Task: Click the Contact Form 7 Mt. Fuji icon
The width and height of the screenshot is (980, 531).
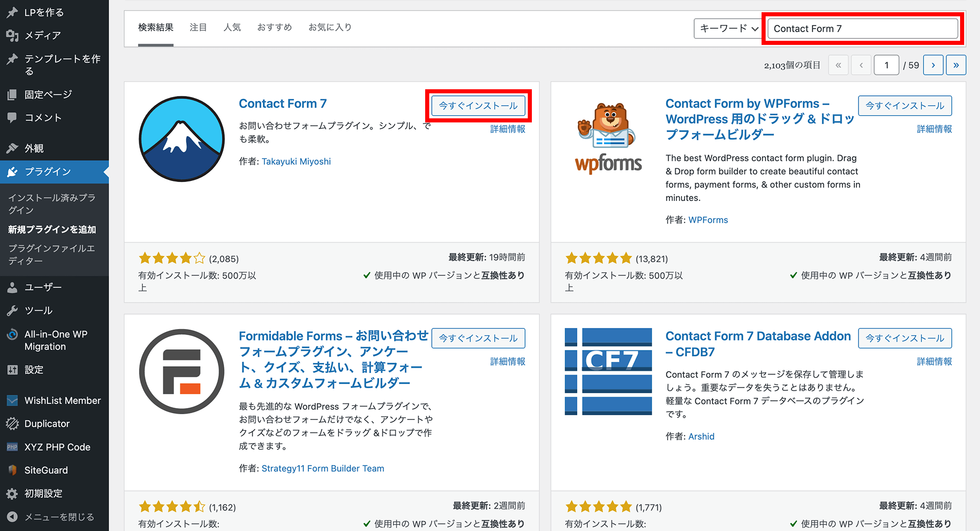Action: (182, 139)
